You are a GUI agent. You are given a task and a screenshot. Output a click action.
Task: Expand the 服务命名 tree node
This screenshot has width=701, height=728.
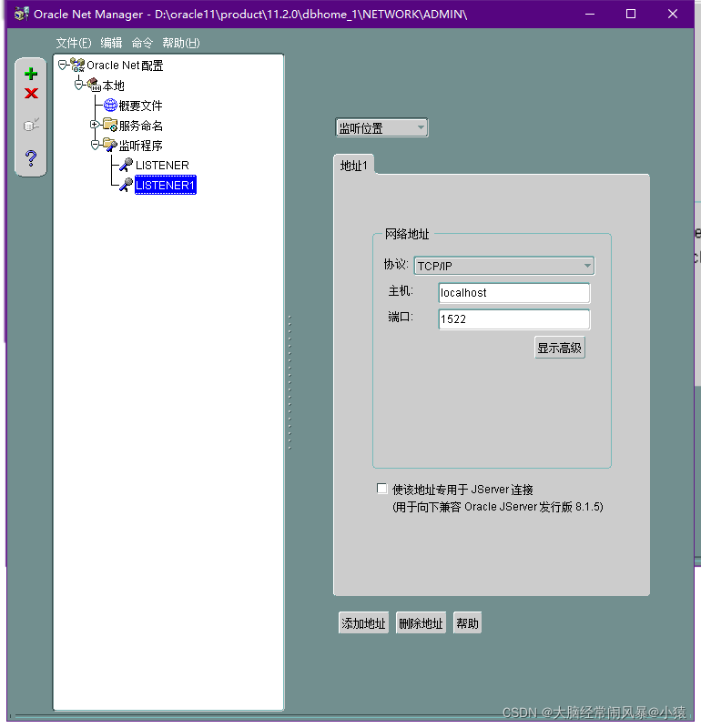click(x=95, y=125)
